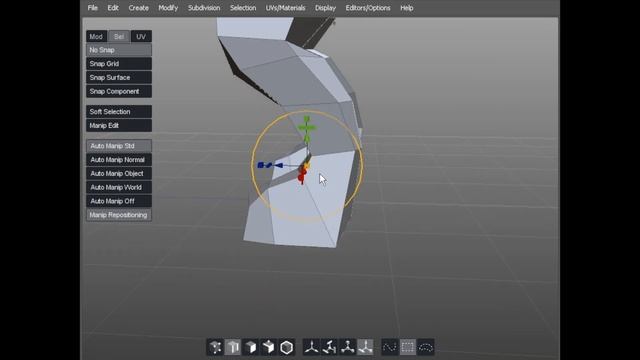
Task: Select the scale manipulator icon
Action: 347,347
